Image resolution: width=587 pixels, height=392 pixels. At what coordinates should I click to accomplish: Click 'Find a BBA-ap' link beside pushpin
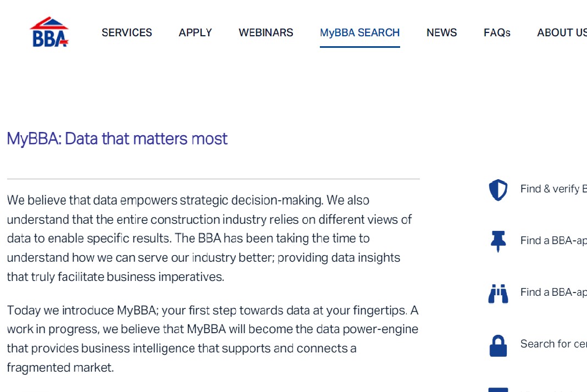(x=553, y=240)
